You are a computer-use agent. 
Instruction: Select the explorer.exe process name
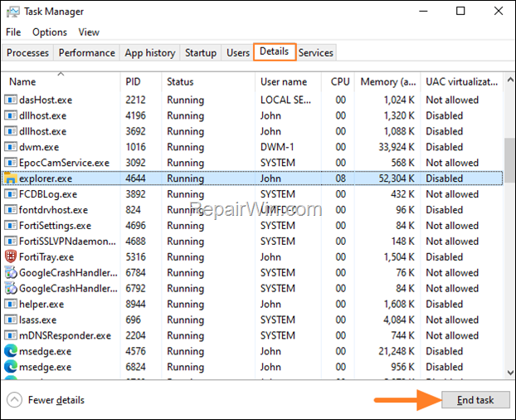46,178
